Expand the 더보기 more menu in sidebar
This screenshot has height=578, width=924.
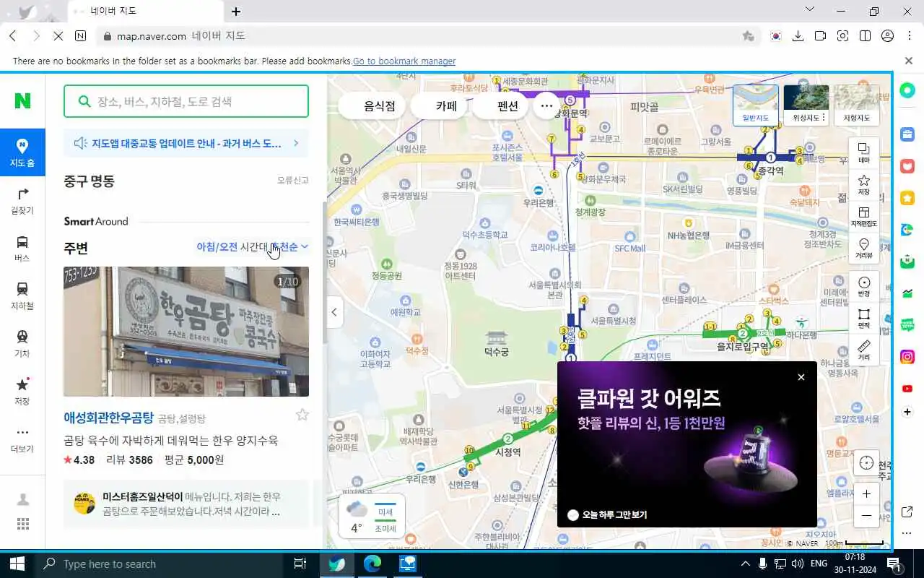(x=22, y=439)
